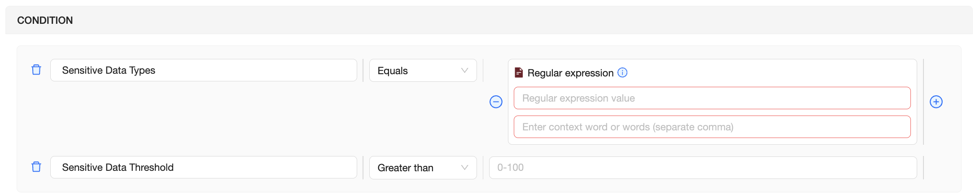The image size is (980, 196).
Task: Focus the Regular expression value input
Action: [712, 98]
